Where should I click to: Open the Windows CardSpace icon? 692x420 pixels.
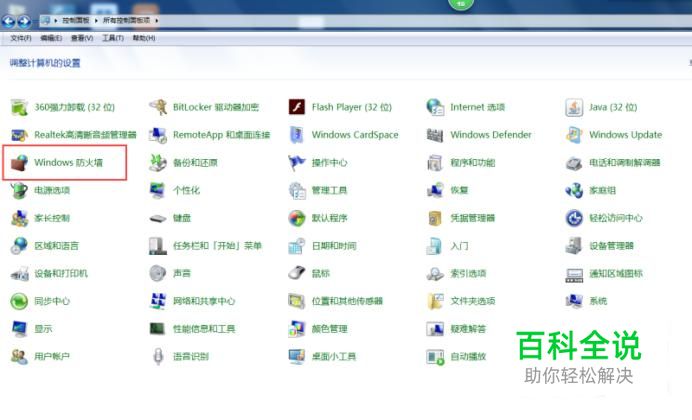[x=297, y=135]
